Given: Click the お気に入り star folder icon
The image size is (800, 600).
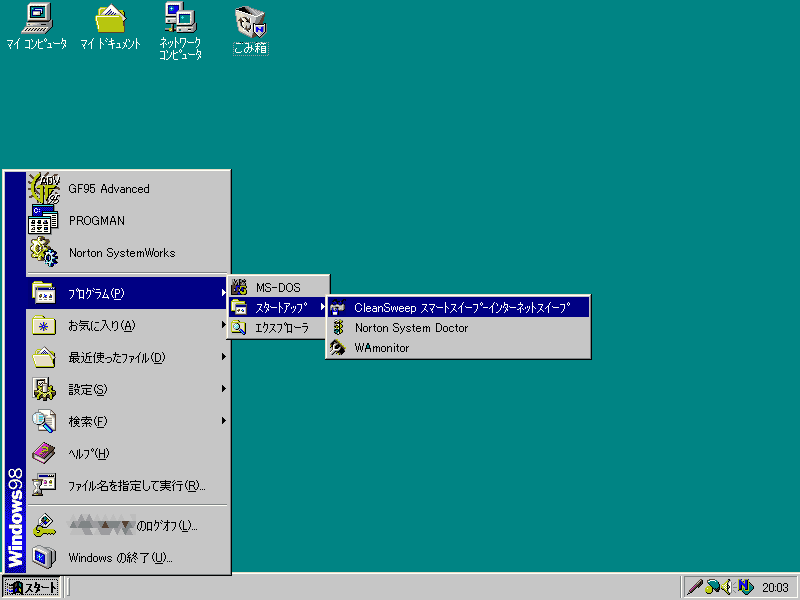Looking at the screenshot, I should (x=44, y=326).
